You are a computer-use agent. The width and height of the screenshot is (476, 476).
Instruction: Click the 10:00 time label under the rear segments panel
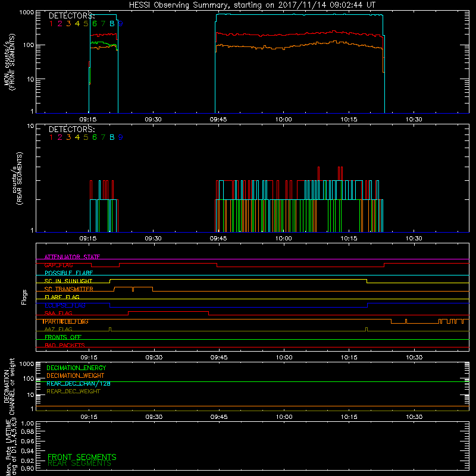284,239
